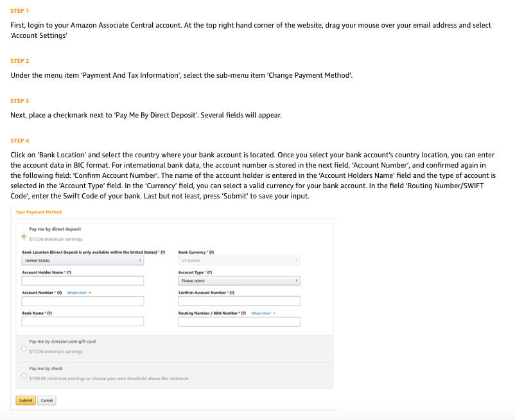Click the Confirm Account Number field
The image size is (515, 420).
pos(239,301)
